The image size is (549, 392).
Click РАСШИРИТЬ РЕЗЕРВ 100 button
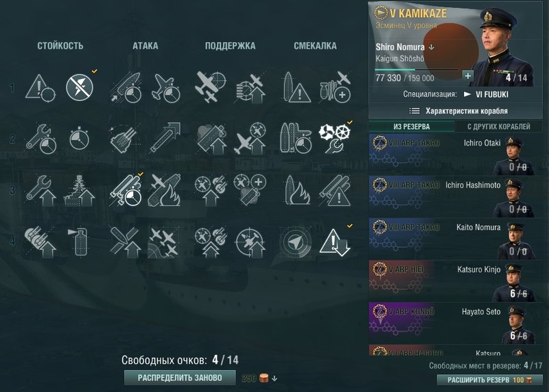pos(490,380)
